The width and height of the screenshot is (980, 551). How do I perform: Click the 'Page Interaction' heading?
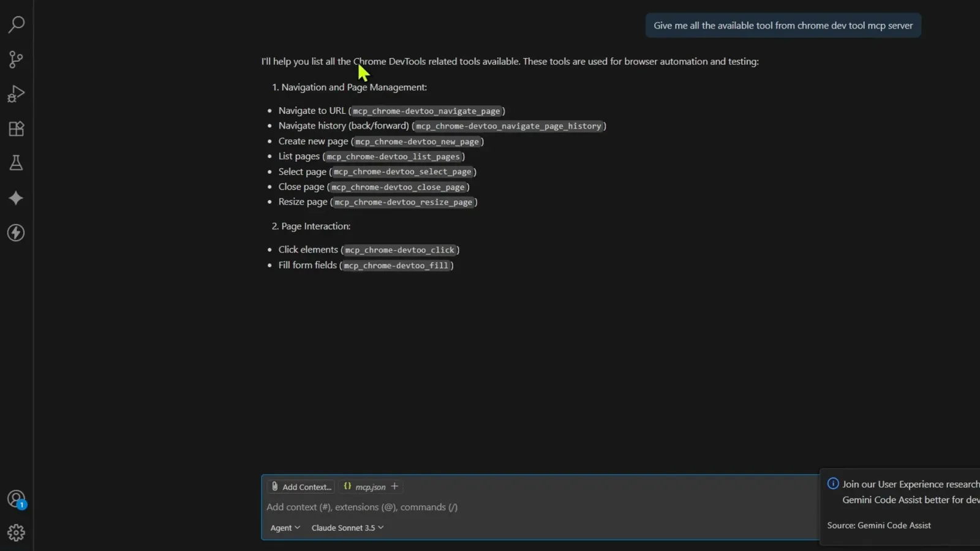tap(316, 227)
